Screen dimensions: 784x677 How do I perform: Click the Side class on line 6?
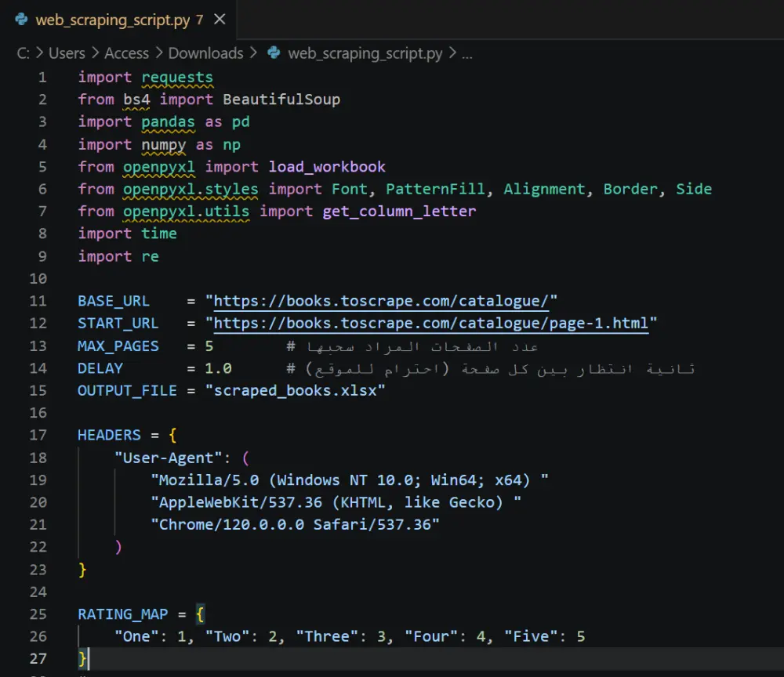(694, 189)
